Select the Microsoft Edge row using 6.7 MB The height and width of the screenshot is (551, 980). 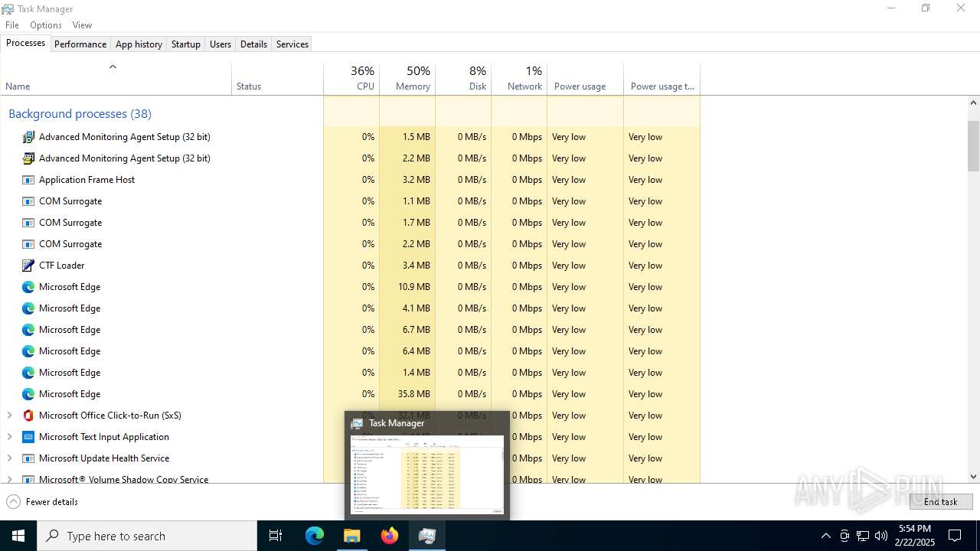tap(350, 330)
